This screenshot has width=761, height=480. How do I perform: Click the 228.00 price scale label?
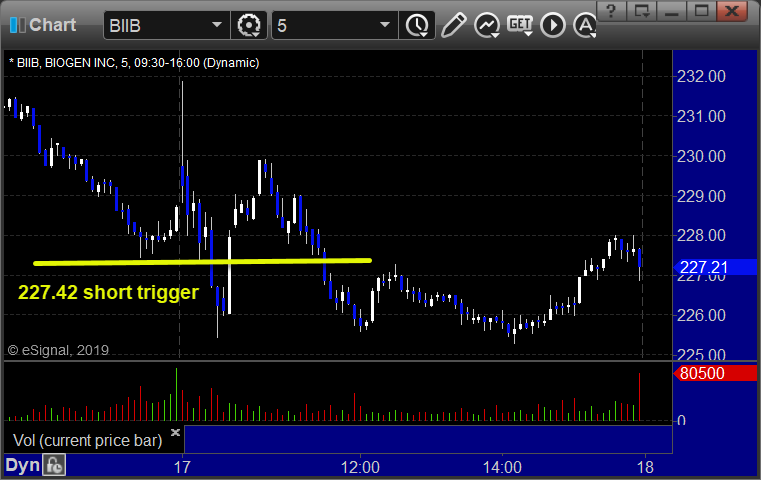(x=701, y=235)
